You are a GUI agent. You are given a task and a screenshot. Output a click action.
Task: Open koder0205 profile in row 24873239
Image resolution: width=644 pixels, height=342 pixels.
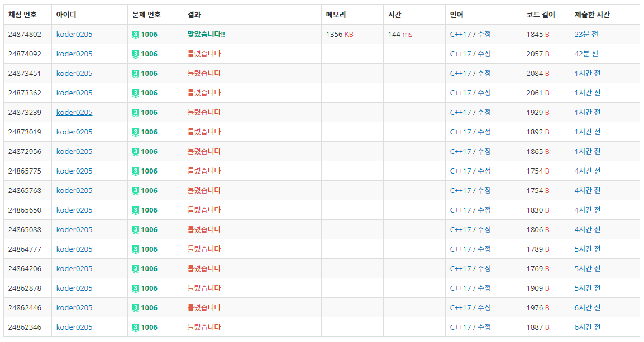click(74, 112)
